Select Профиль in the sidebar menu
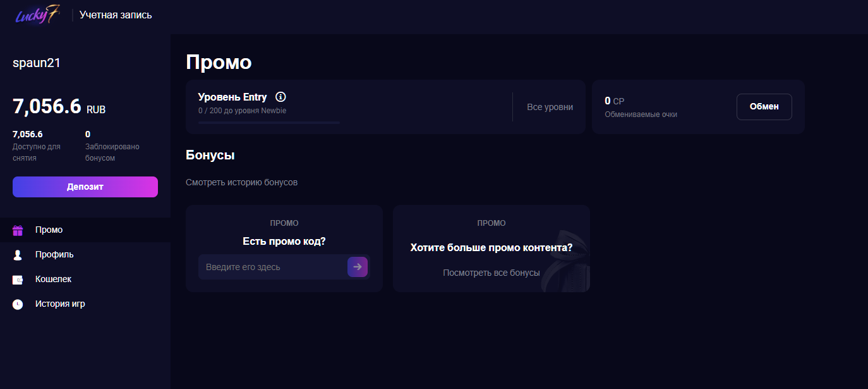 tap(54, 254)
